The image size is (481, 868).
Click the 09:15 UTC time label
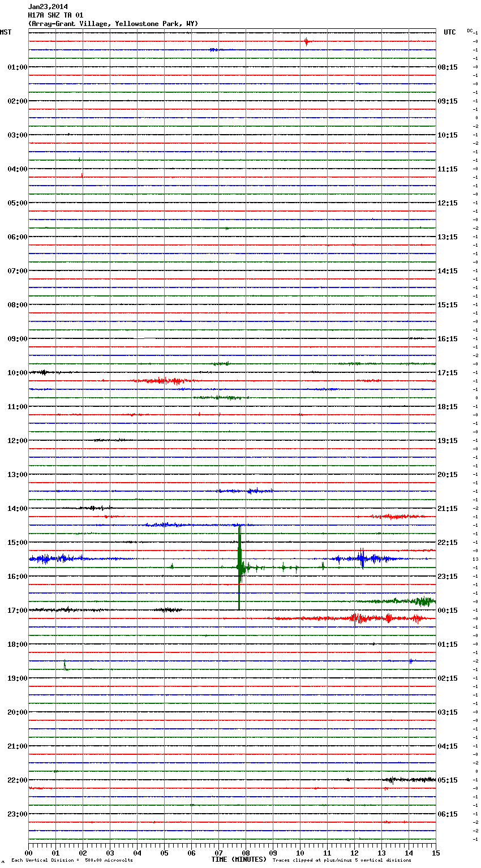(448, 101)
